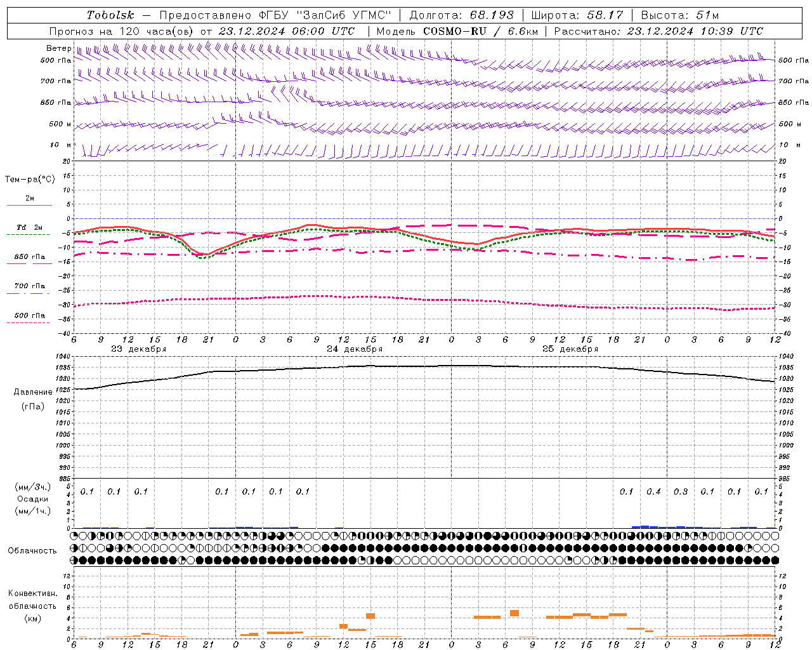Click the (мм/3ч.) precipitation unit label
This screenshot has width=812, height=650.
(x=34, y=487)
